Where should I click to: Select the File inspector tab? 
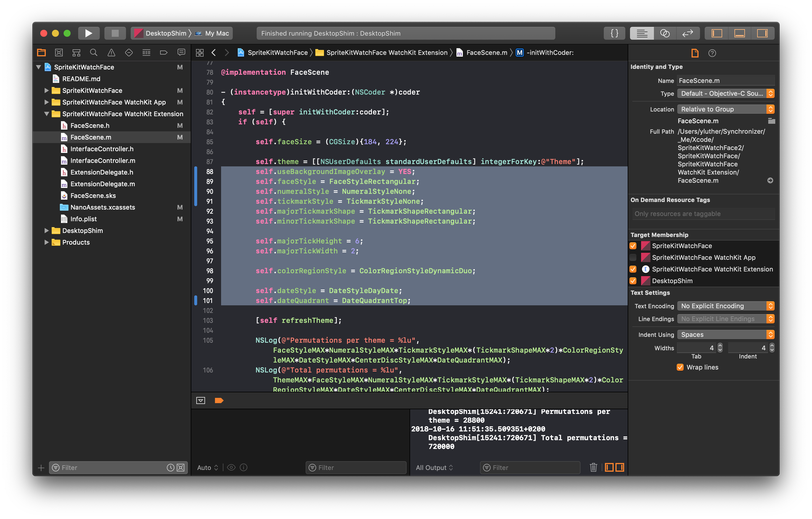(695, 53)
